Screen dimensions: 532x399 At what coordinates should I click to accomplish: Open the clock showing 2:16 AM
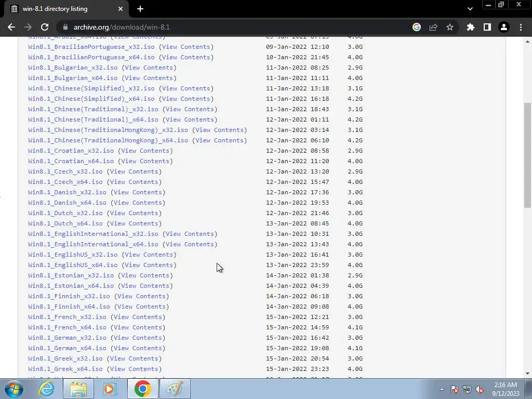[506, 389]
